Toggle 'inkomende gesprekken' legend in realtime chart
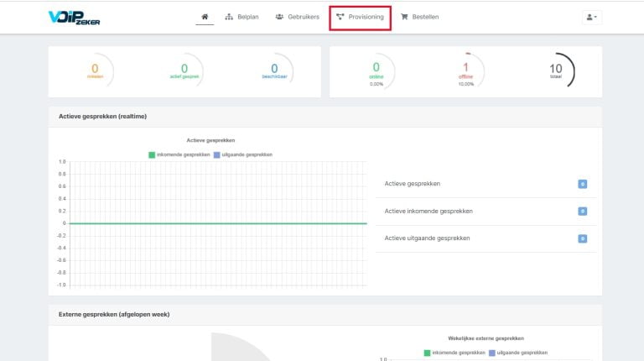This screenshot has width=644, height=361. [x=179, y=154]
